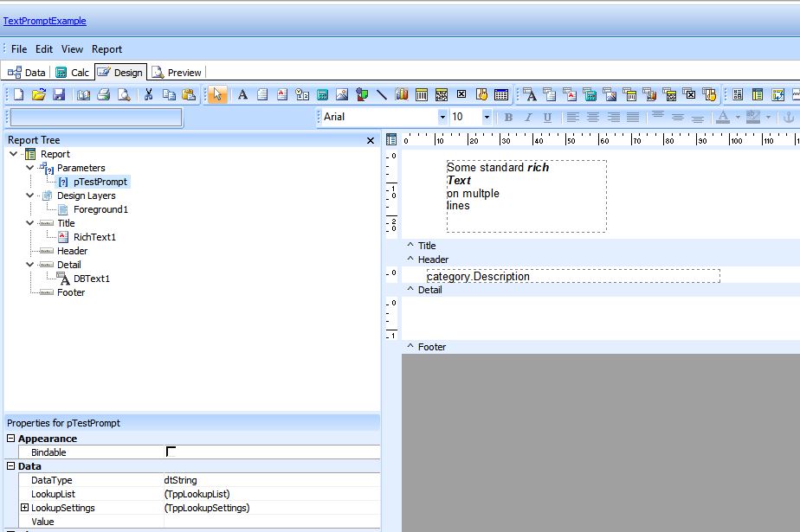The image size is (800, 532).
Task: Activate the Select Object arrow tool
Action: [217, 95]
